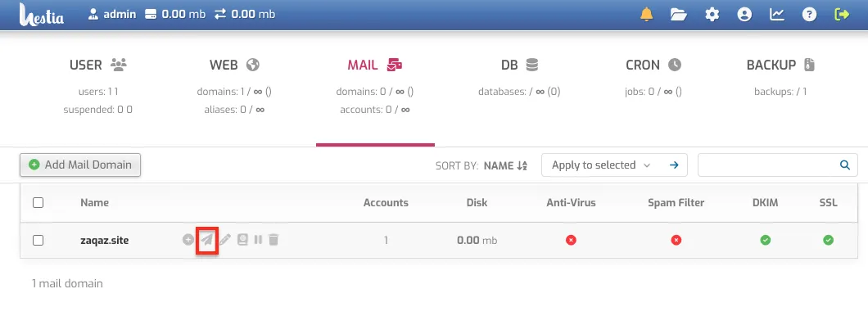
Task: Click the search magnifier icon
Action: tap(845, 165)
